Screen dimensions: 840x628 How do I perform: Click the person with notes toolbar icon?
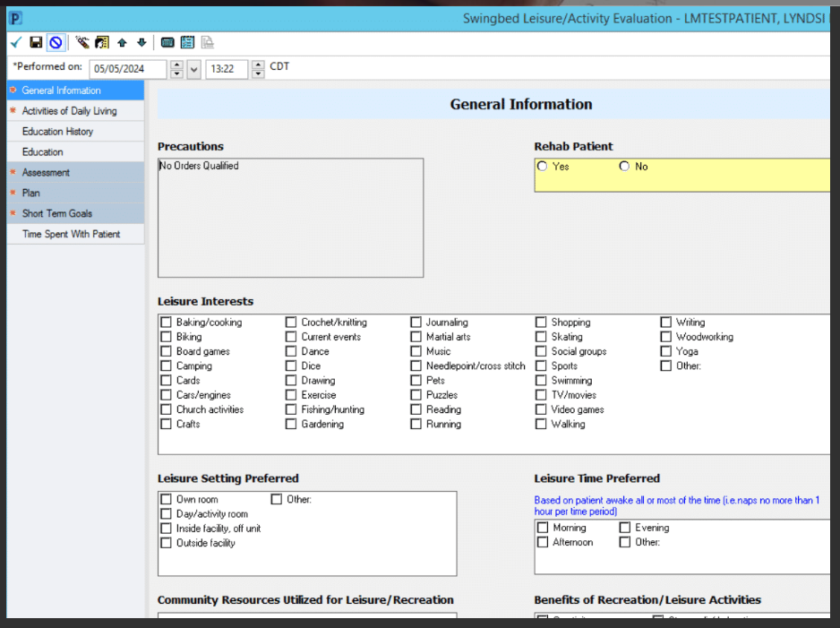tap(102, 42)
